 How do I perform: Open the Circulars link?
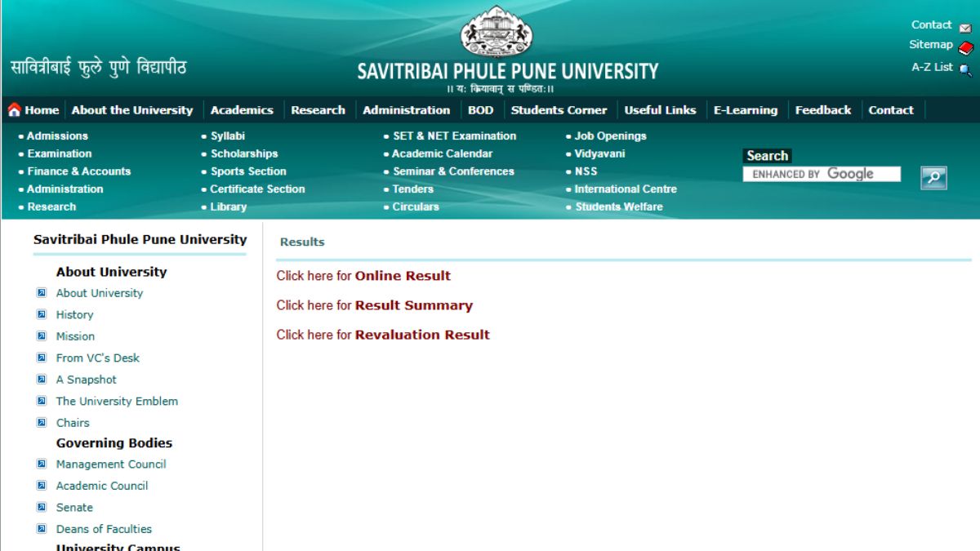pos(416,207)
